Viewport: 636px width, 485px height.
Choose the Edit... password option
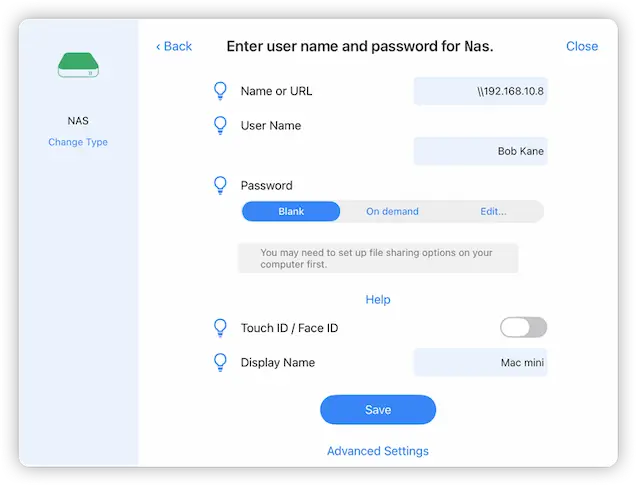point(493,211)
